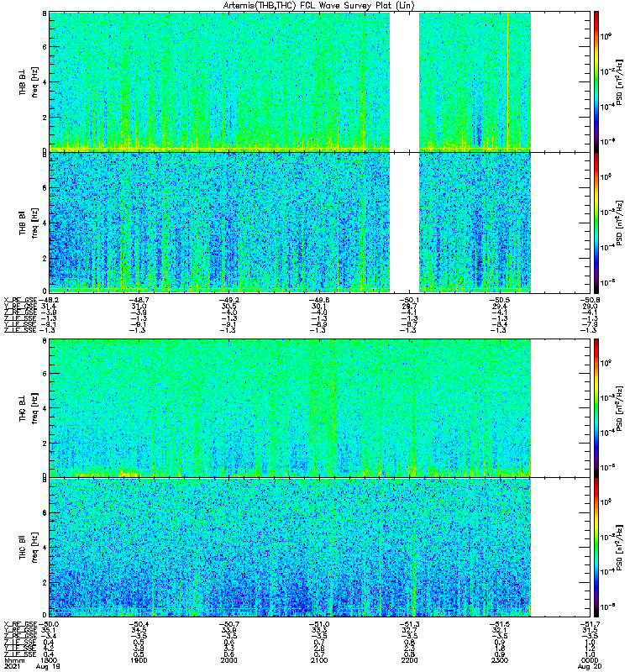This screenshot has width=630, height=672.
Task: Select the THC B∥ freq axis label
Action: pos(29,548)
